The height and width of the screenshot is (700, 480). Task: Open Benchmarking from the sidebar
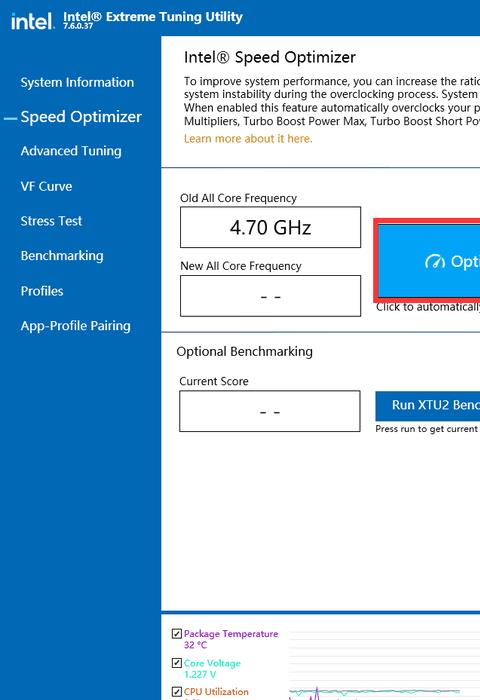(x=62, y=256)
